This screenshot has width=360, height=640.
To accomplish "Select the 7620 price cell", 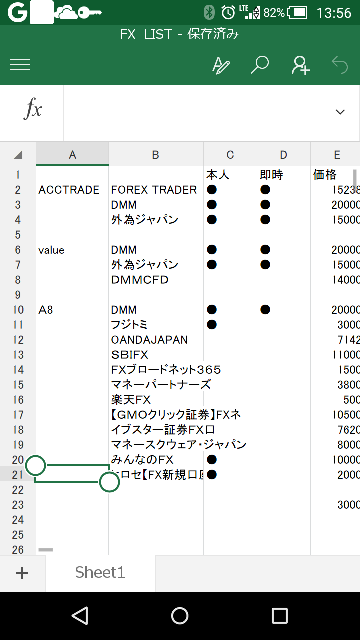I will [x=336, y=430].
